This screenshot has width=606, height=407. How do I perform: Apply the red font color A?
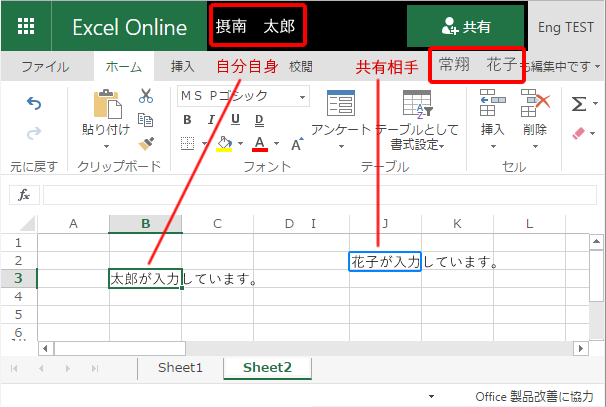point(260,143)
